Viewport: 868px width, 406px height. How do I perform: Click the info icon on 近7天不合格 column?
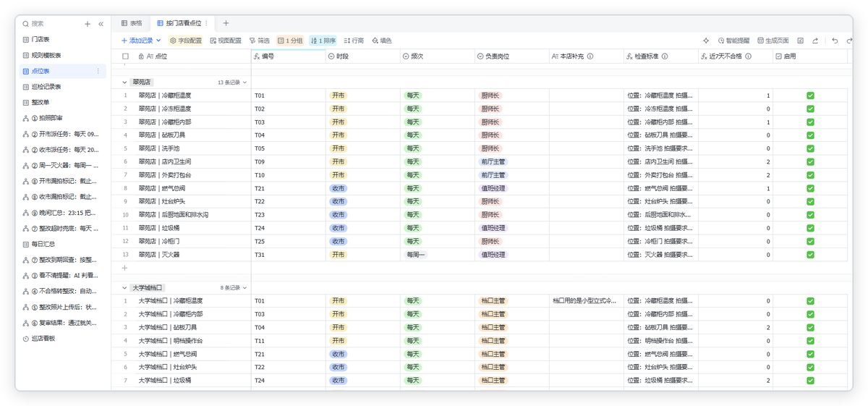point(749,56)
